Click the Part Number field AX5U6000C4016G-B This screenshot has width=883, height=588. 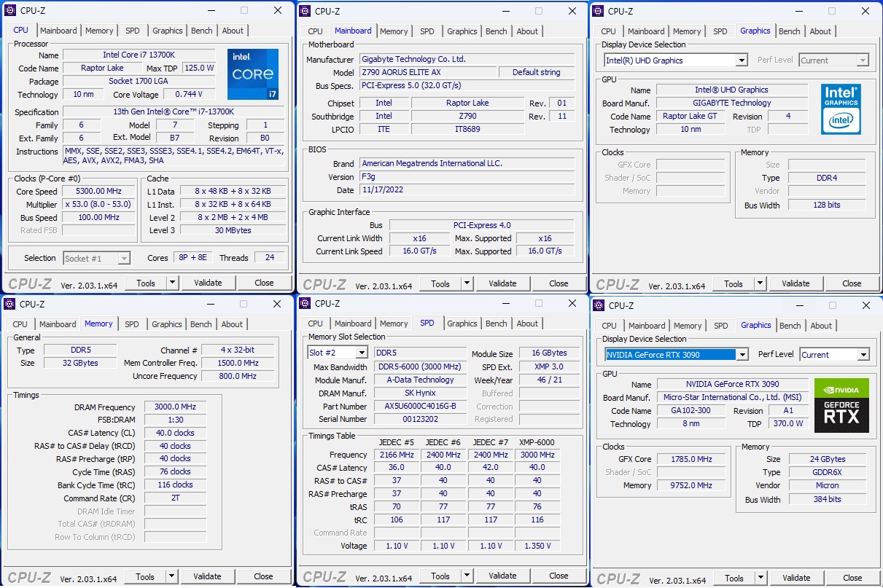point(421,406)
